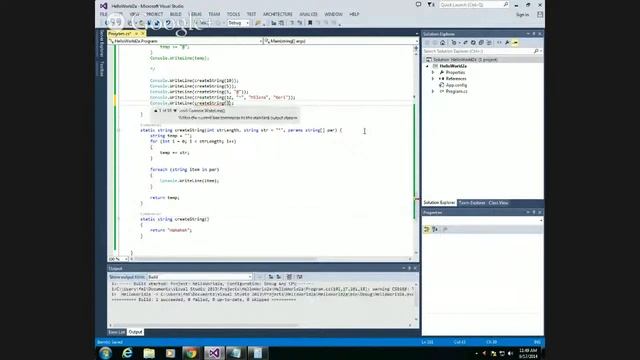The width and height of the screenshot is (640, 360).
Task: Expand the References node in Solution Explorer
Action: (x=433, y=79)
